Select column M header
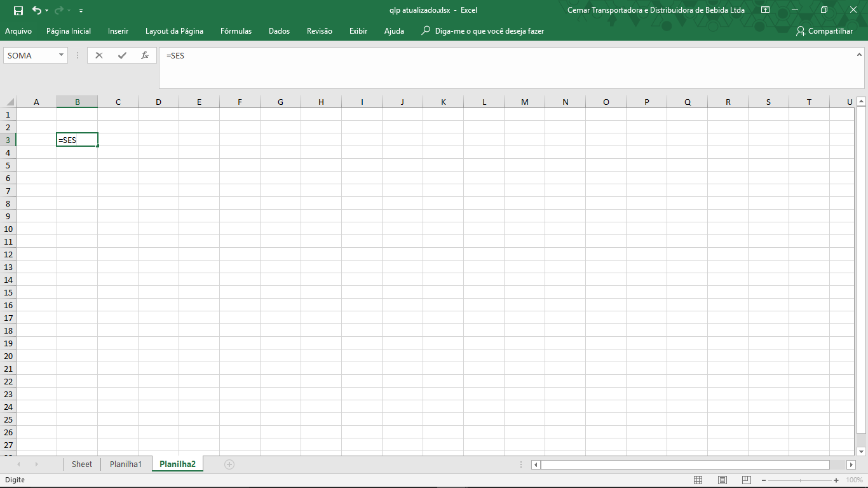Screen dimensions: 868x488 [x=524, y=102]
